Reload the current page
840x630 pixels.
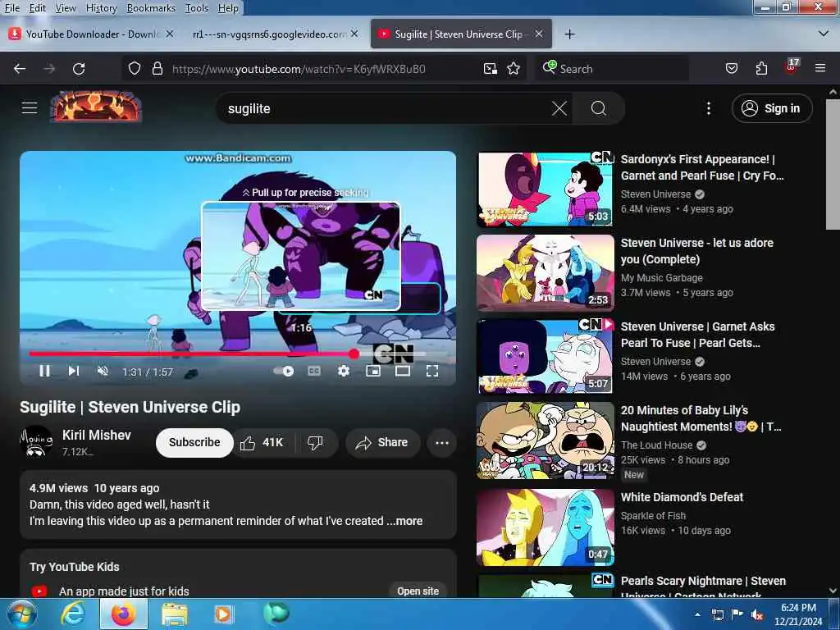pyautogui.click(x=79, y=69)
